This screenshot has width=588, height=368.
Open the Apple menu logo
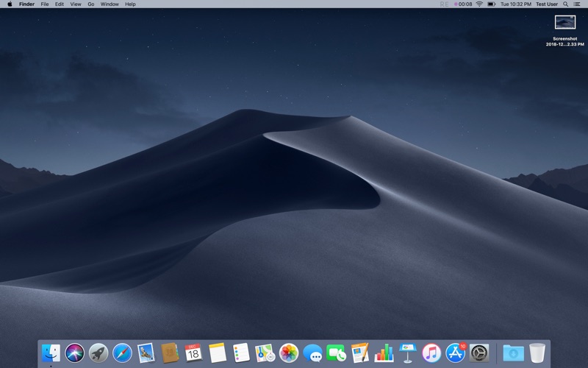coord(10,4)
